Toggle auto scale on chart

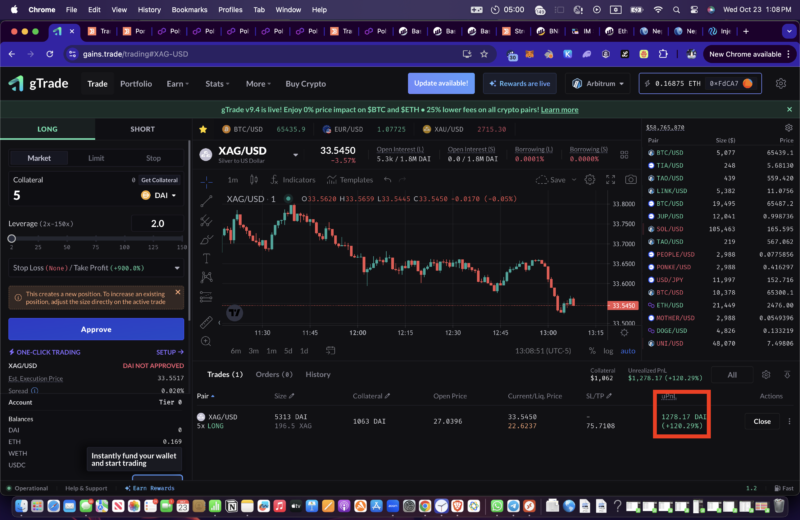(628, 351)
